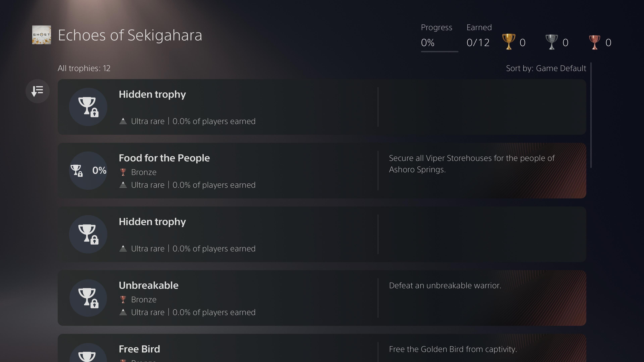Click the Ghost game thumbnail icon

point(41,35)
